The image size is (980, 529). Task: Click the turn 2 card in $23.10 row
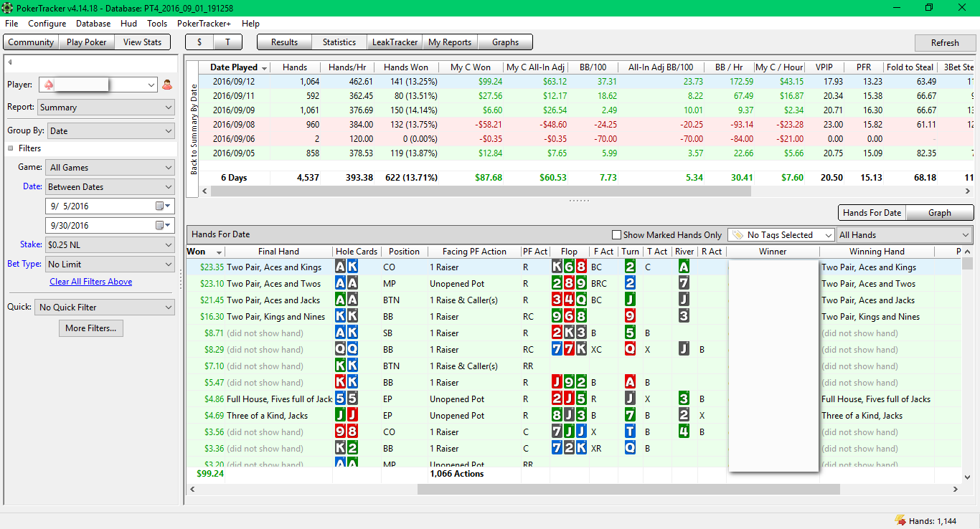[630, 283]
